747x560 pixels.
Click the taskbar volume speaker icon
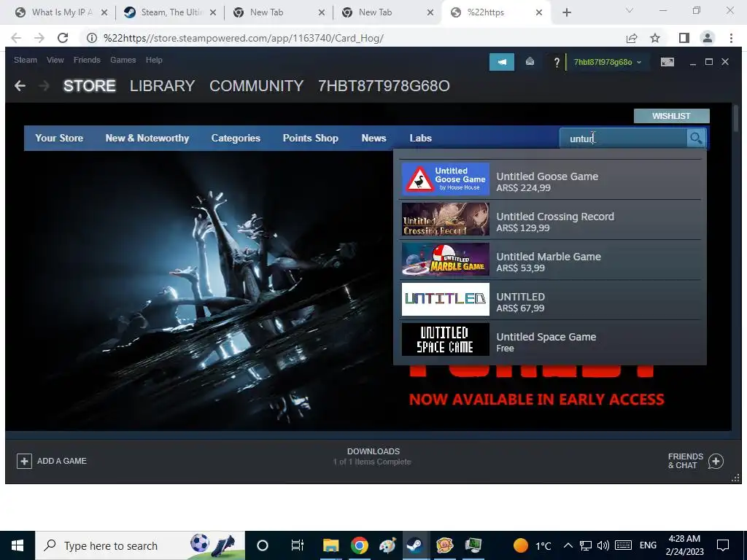tap(603, 545)
